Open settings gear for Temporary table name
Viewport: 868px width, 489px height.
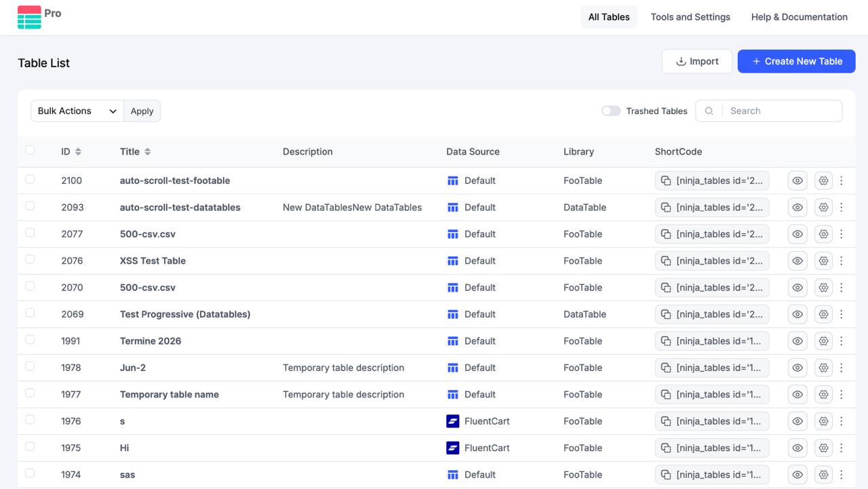tap(823, 394)
